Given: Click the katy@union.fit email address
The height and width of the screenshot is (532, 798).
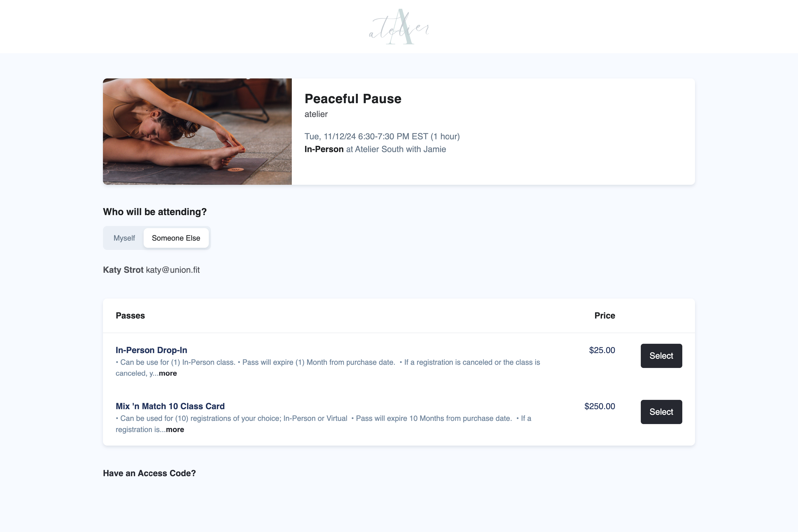Looking at the screenshot, I should click(x=173, y=270).
